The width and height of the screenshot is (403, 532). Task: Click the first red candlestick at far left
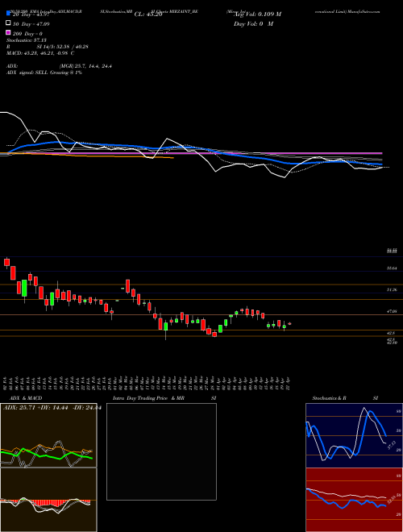[x=6, y=263]
